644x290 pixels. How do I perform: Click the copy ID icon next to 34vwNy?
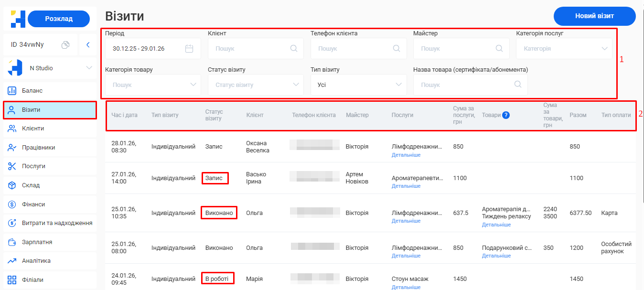coord(65,45)
